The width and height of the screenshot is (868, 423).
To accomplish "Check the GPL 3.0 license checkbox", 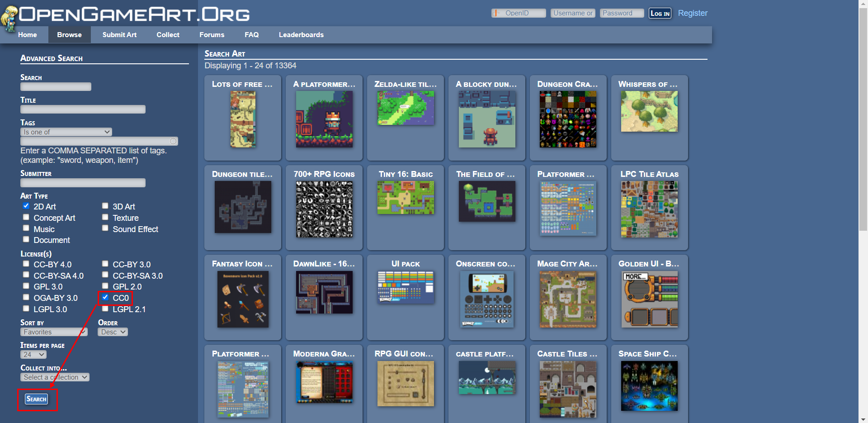I will pyautogui.click(x=26, y=286).
